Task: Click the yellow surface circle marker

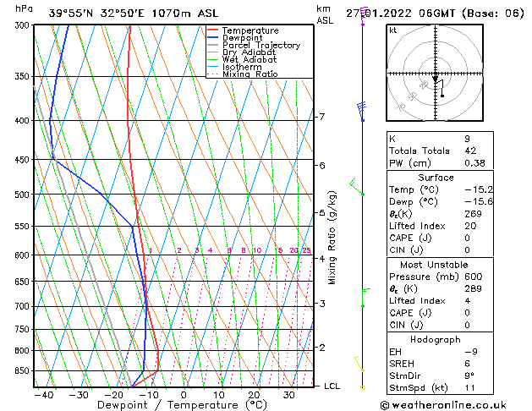Action: (x=362, y=387)
